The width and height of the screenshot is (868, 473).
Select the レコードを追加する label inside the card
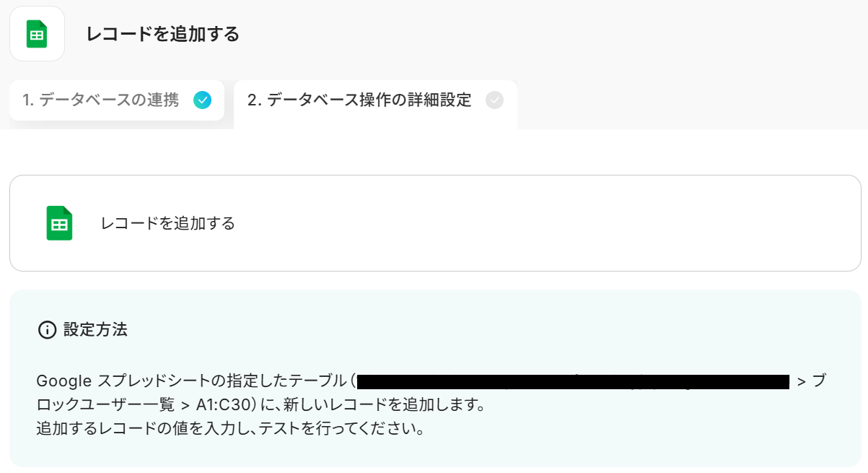click(168, 223)
